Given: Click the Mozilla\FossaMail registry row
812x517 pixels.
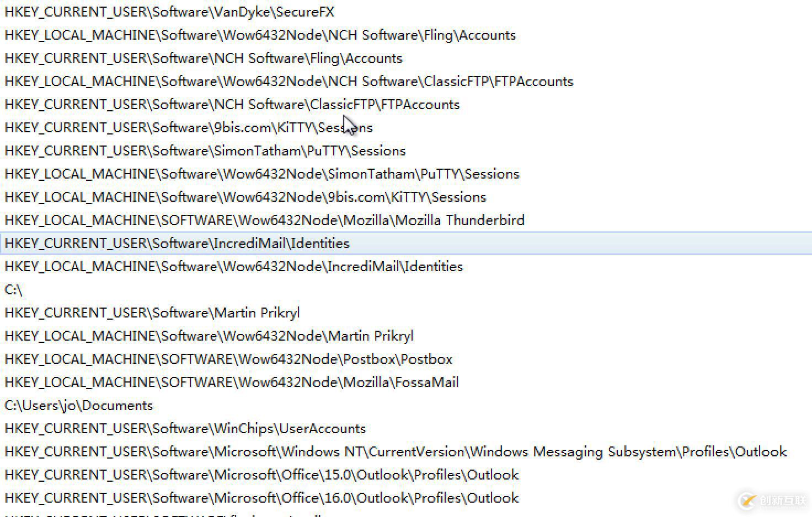Looking at the screenshot, I should tap(406, 382).
